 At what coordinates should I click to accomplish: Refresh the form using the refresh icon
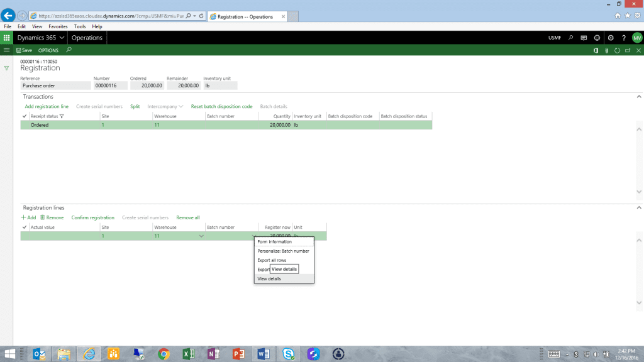click(617, 50)
